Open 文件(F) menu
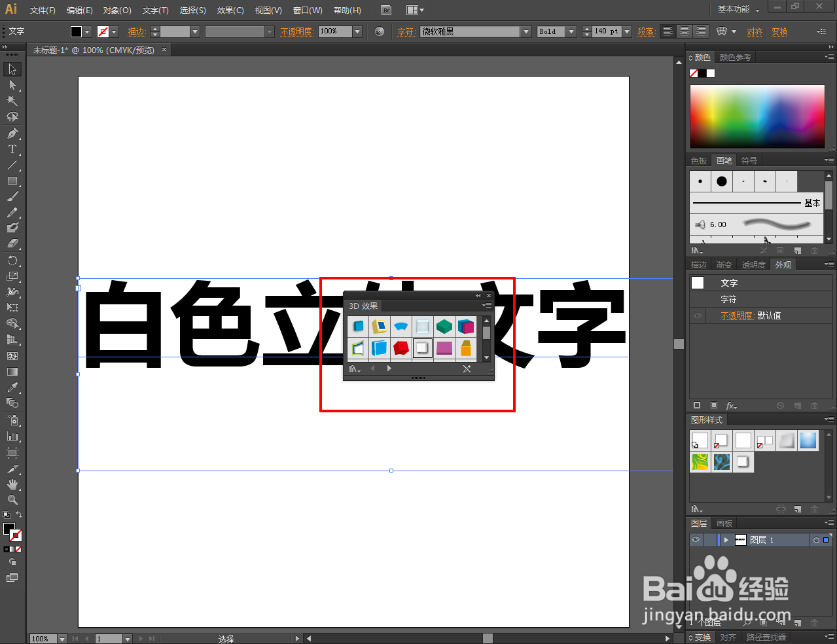 tap(43, 10)
